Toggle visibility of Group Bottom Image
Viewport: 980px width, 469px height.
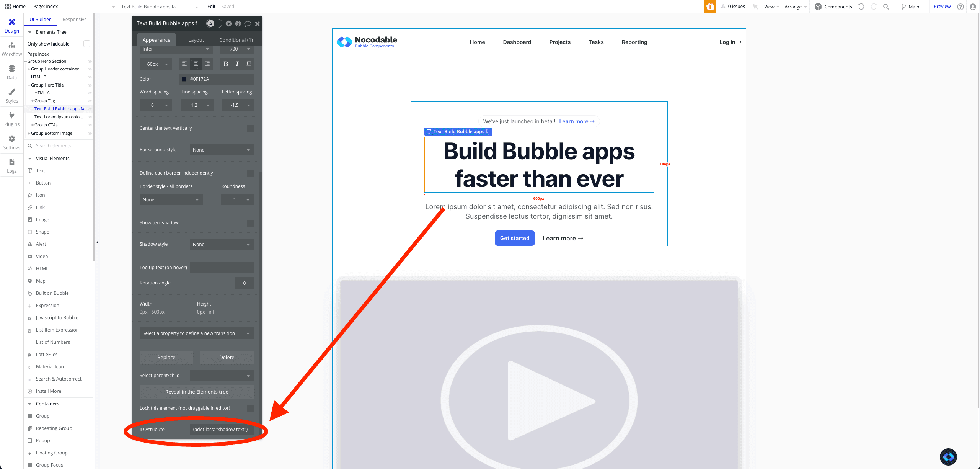point(90,133)
